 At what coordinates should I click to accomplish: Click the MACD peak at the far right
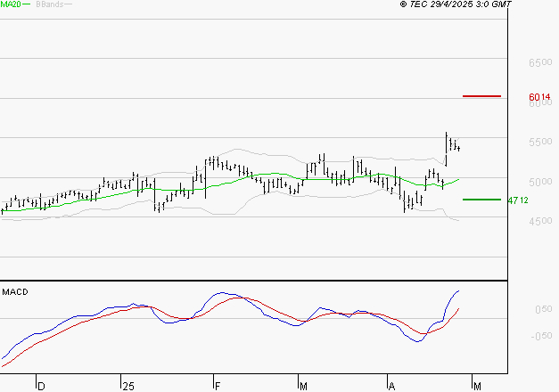coord(458,291)
